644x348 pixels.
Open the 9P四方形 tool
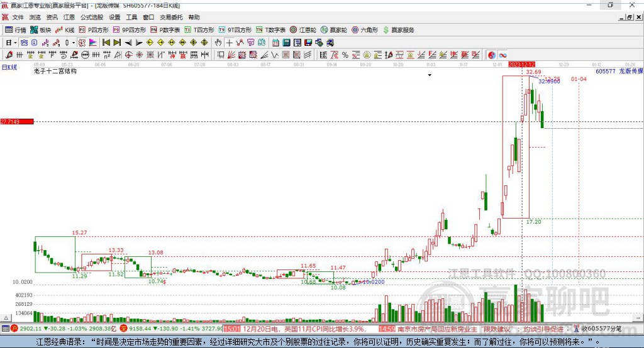tap(130, 30)
